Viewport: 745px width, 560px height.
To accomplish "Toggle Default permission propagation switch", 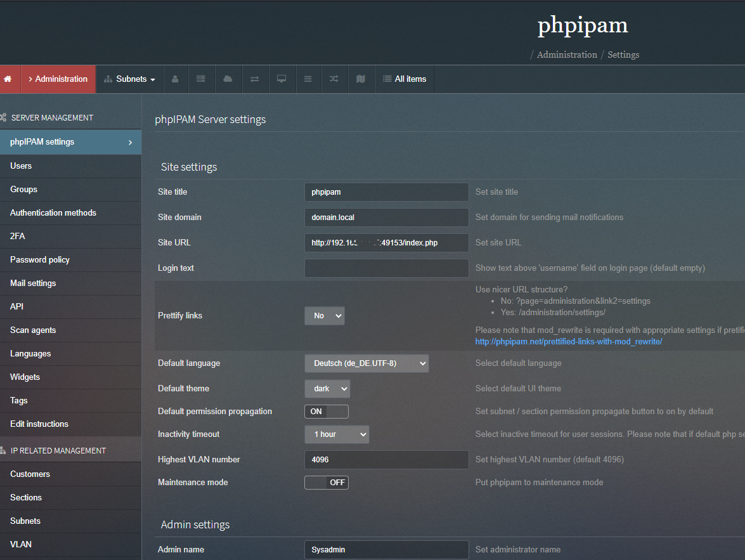I will pos(327,412).
